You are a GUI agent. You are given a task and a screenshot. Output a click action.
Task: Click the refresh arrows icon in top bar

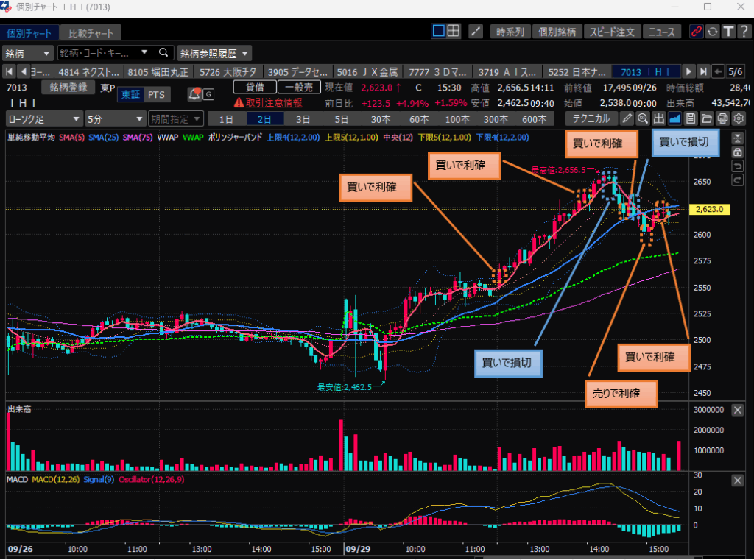(712, 31)
